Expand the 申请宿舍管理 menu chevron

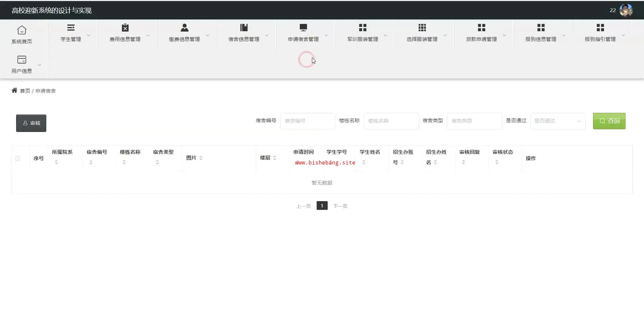(x=326, y=35)
